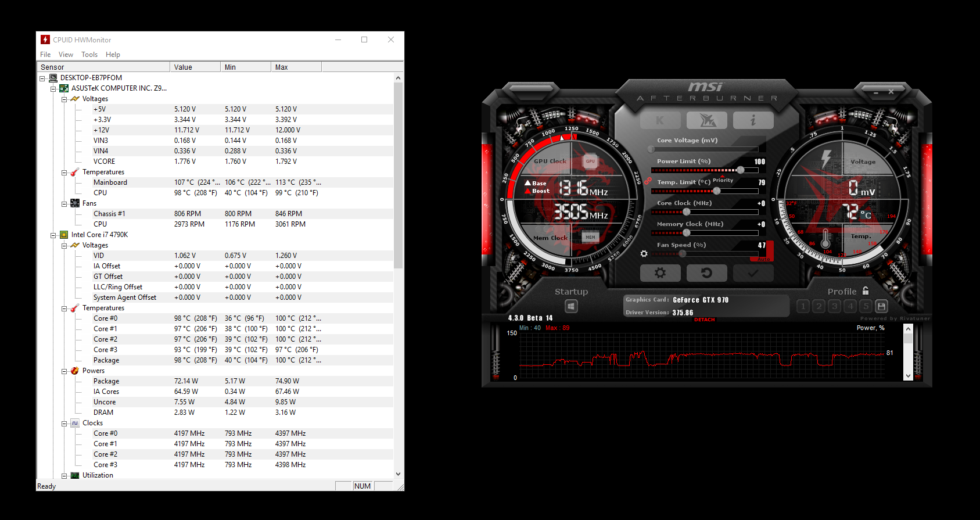Click the Power Limit slider handle
Screen dimensions: 980x520
click(x=740, y=170)
